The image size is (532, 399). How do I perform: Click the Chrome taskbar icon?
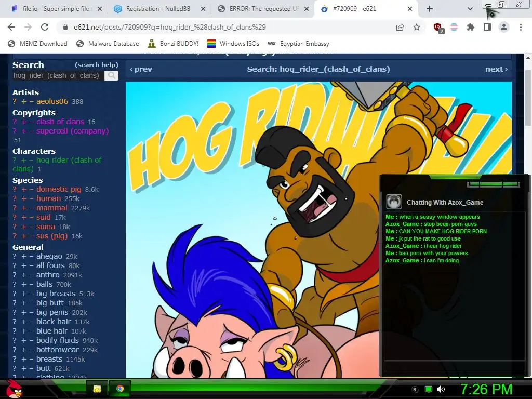(x=120, y=389)
